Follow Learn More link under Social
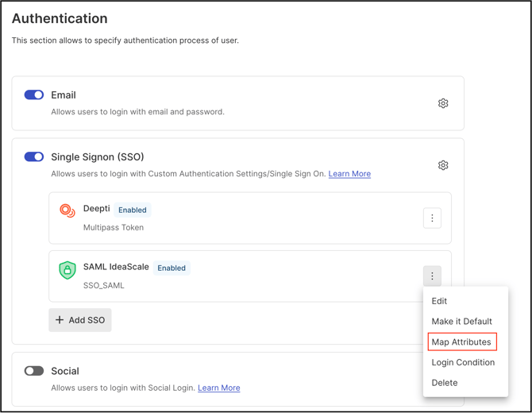Image resolution: width=532 pixels, height=413 pixels. coord(218,388)
